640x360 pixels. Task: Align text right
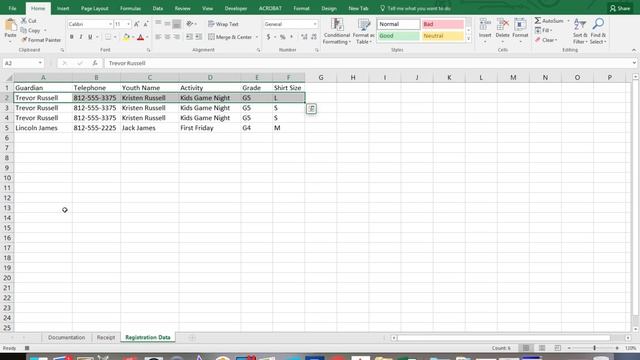176,37
